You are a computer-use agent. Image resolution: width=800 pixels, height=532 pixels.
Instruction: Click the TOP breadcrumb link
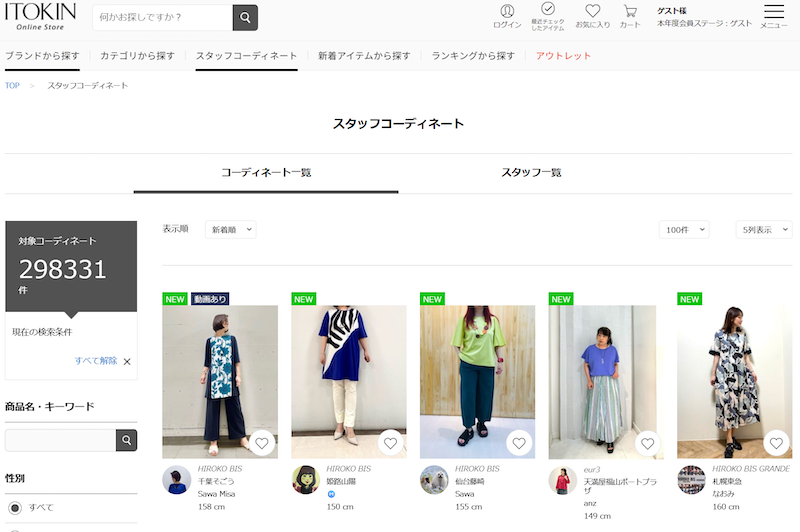click(12, 86)
